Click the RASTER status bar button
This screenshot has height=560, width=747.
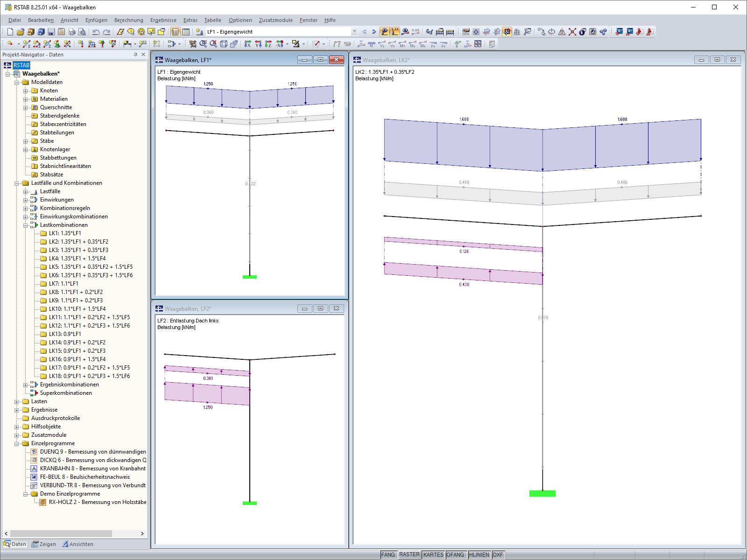[409, 554]
